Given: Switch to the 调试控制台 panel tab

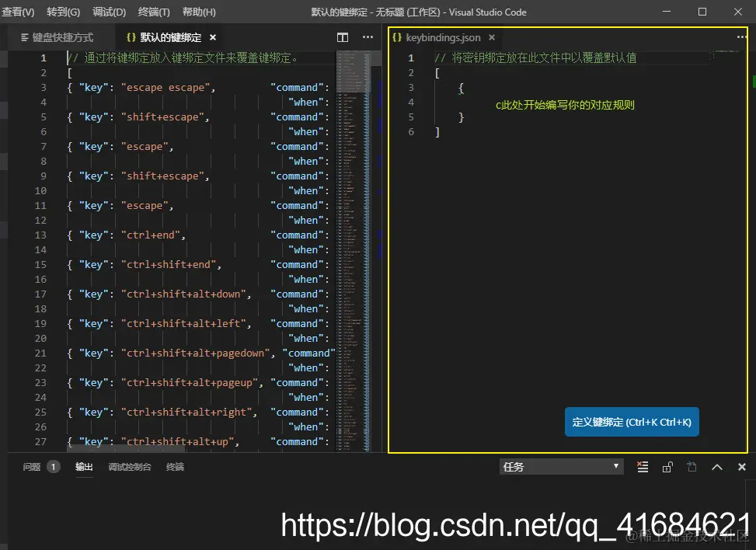Looking at the screenshot, I should coord(129,467).
